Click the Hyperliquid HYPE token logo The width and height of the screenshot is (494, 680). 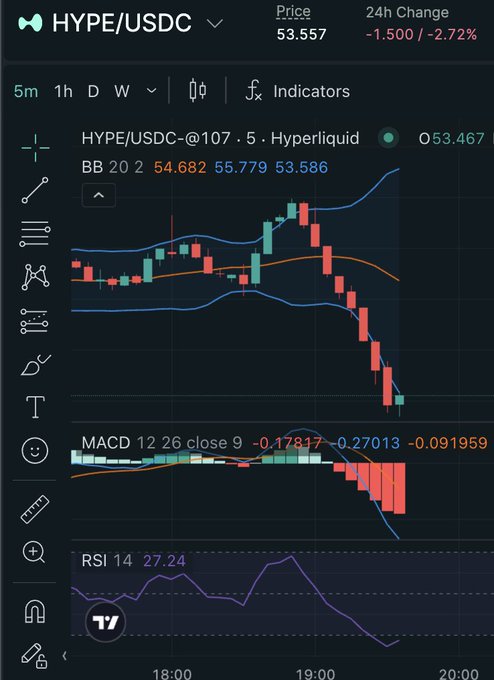[x=30, y=23]
